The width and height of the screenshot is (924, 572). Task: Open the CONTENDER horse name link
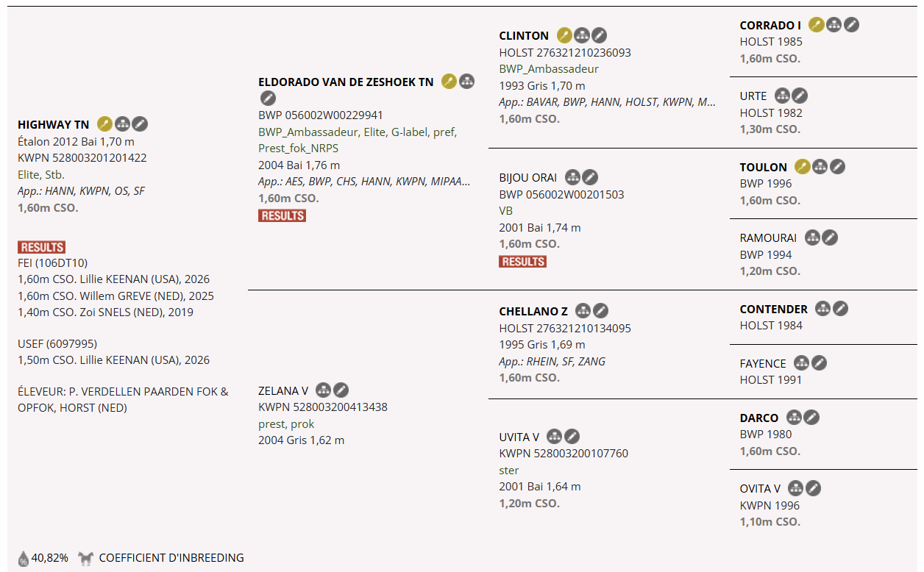773,309
